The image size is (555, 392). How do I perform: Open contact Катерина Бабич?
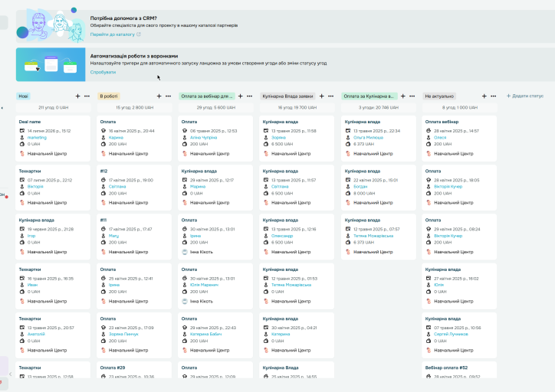pos(205,334)
